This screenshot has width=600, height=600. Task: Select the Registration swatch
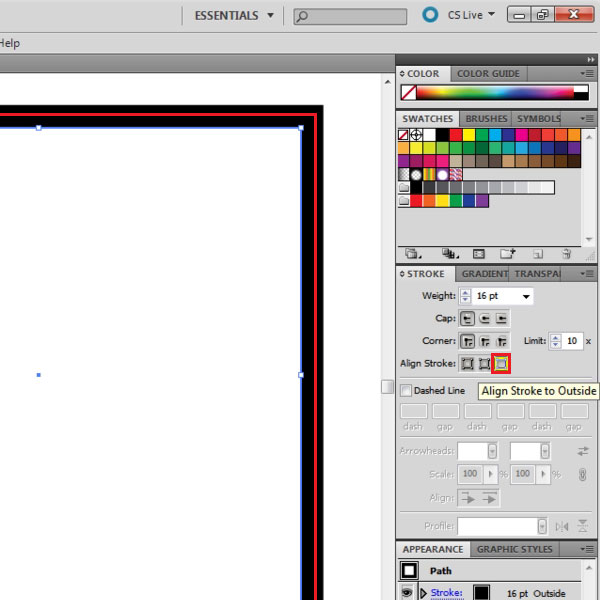tap(416, 135)
